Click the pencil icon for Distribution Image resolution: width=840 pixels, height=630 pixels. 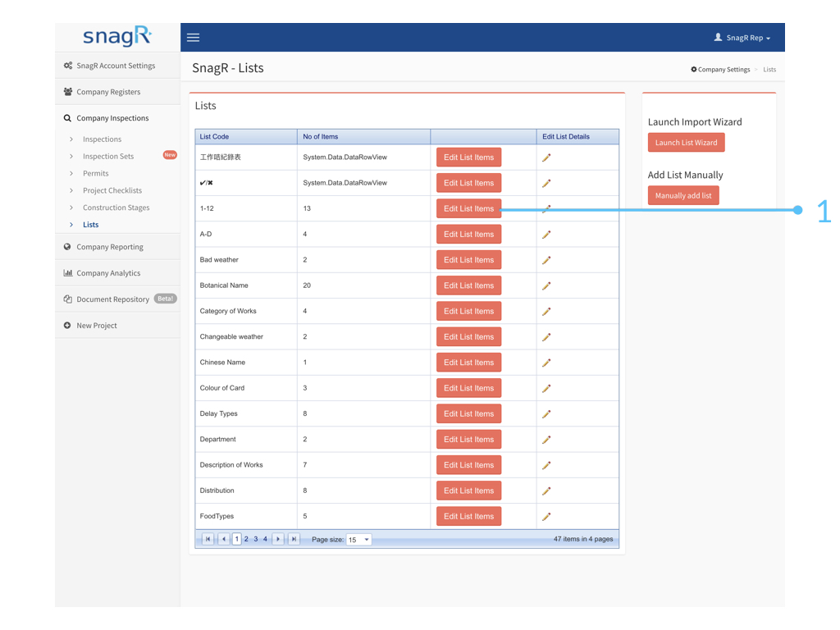click(546, 491)
